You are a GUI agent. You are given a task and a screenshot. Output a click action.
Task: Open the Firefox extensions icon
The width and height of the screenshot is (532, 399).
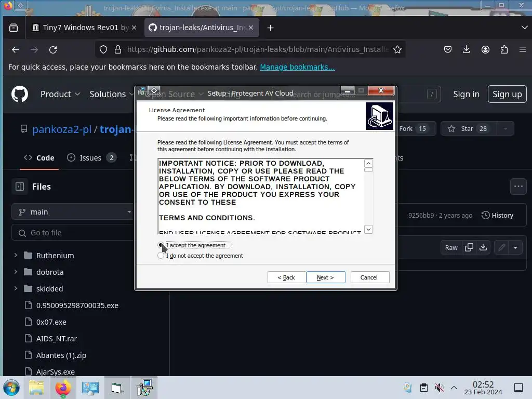(x=504, y=49)
